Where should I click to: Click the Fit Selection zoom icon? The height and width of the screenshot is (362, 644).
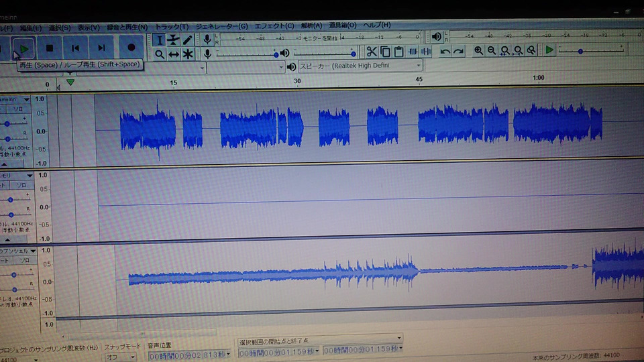[x=504, y=50]
